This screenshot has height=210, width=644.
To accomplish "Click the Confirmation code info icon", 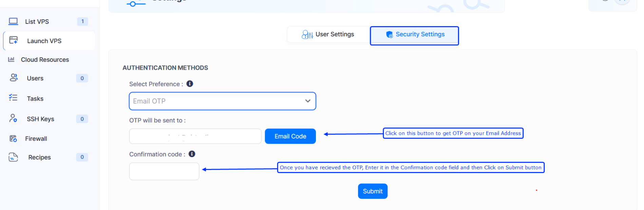I will click(x=192, y=154).
